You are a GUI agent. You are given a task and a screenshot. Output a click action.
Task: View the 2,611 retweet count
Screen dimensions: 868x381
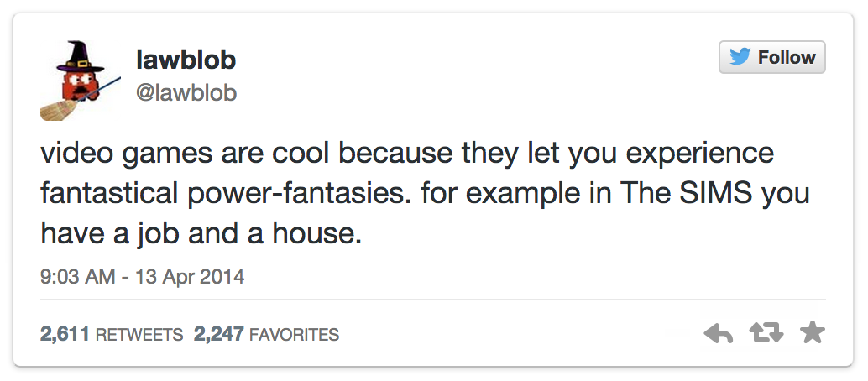point(65,334)
